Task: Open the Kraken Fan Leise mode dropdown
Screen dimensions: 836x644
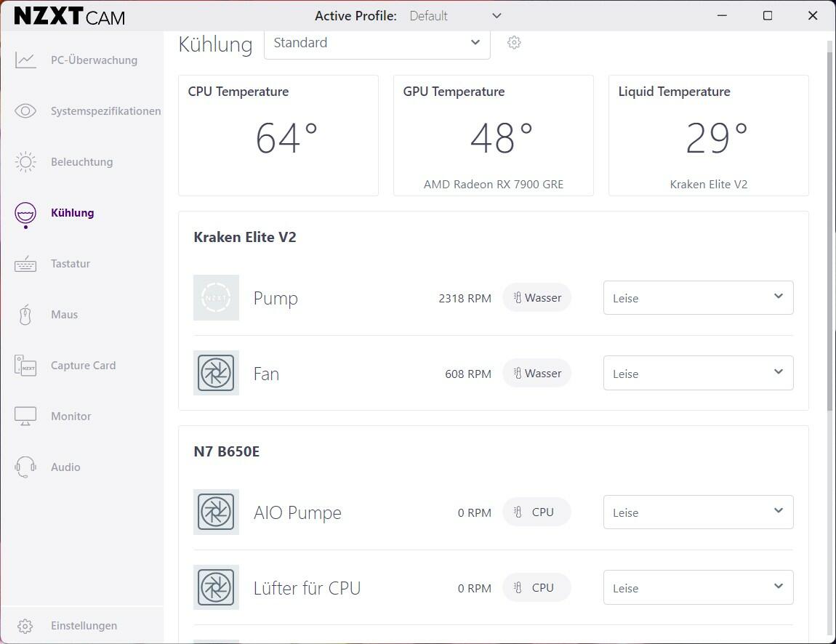Action: [698, 373]
